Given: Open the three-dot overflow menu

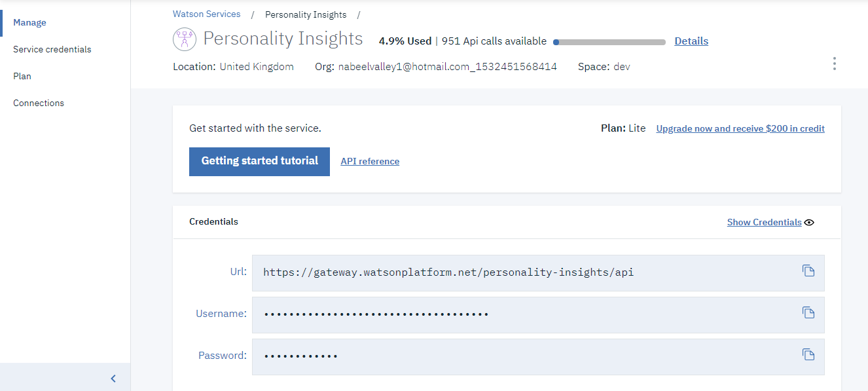Looking at the screenshot, I should pyautogui.click(x=834, y=64).
